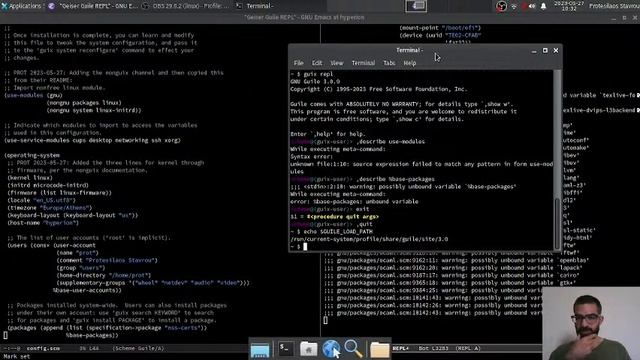Viewport: 640px width, 360px height.
Task: Click (firmware (list linux-firmware)) line
Action: pyautogui.click(x=59, y=193)
